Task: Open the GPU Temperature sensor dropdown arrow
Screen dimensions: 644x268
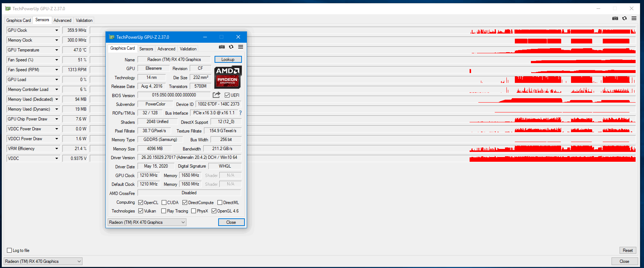Action: pos(57,50)
